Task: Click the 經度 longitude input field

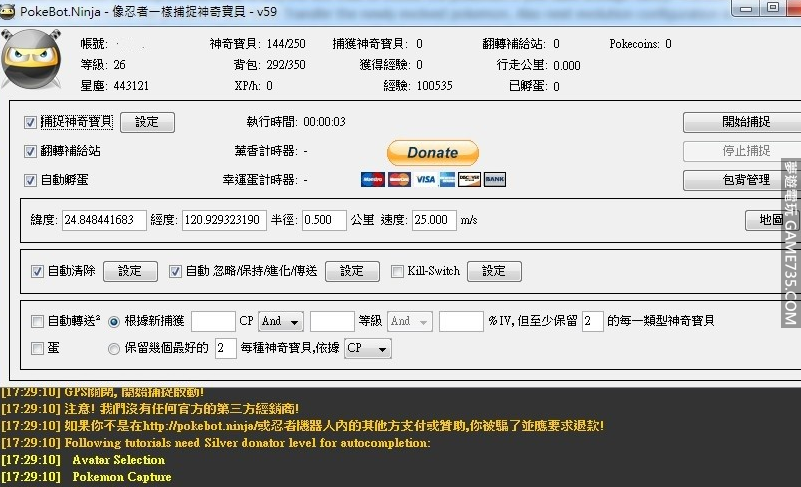Action: pos(224,220)
